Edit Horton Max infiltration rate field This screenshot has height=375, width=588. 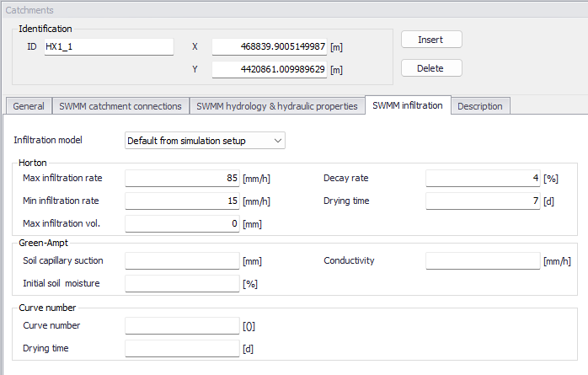click(182, 178)
